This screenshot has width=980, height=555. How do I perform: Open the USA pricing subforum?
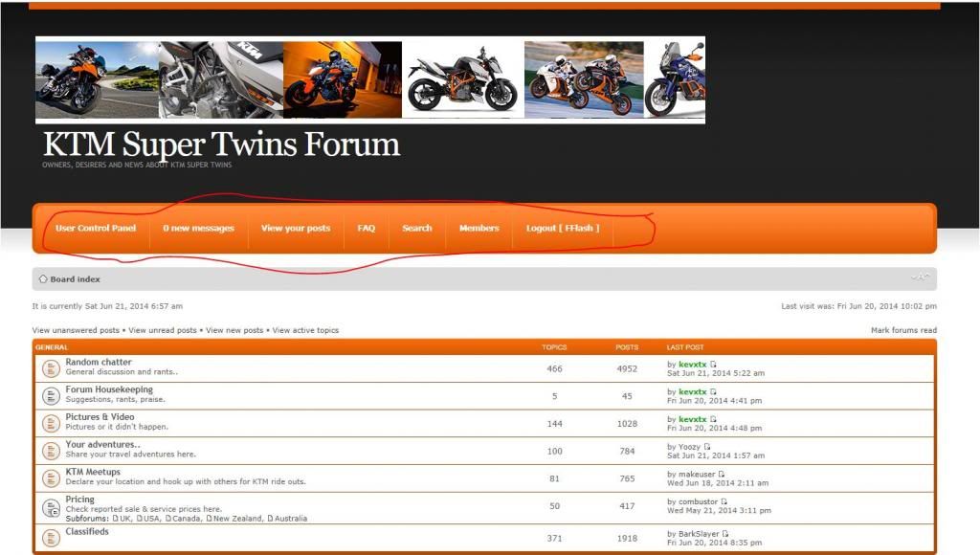(x=152, y=518)
